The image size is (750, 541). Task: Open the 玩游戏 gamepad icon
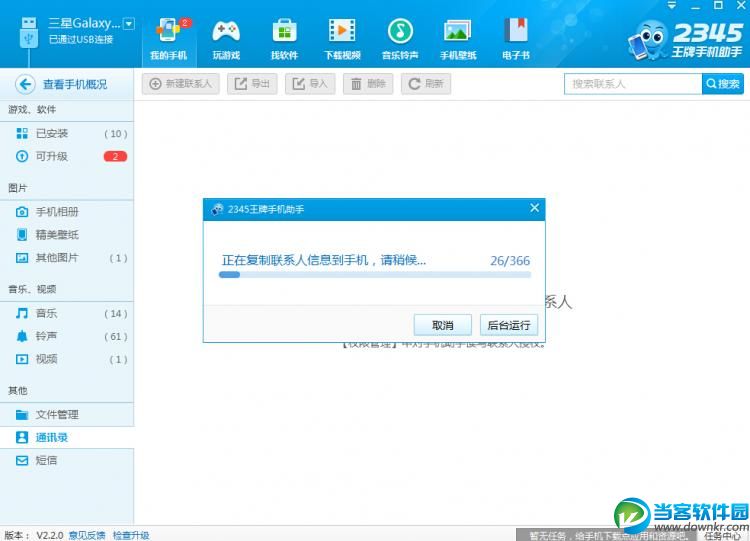226,31
